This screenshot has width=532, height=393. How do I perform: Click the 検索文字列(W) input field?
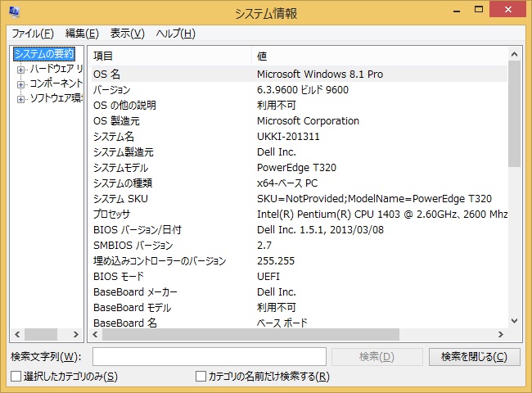coord(210,356)
